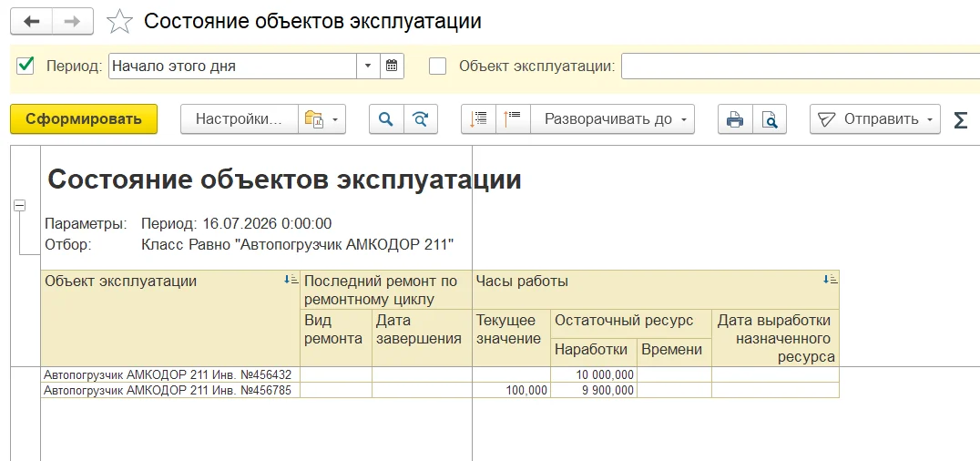Click the Сформировать button
Viewport: 980px width, 461px height.
coord(84,118)
